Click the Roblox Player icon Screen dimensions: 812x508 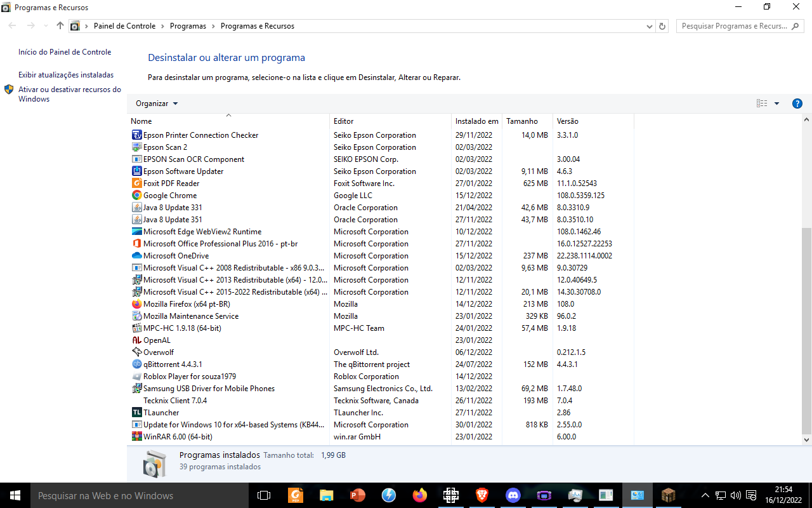coord(136,376)
